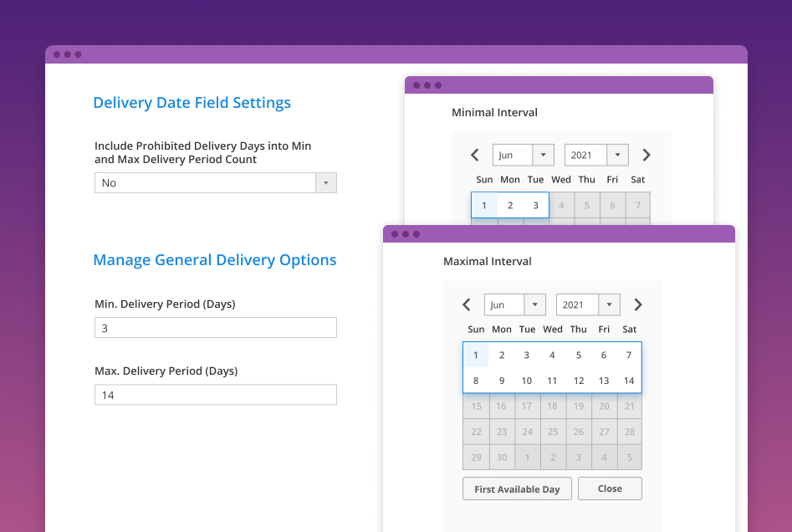
Task: Click the Maximal Interval window title
Action: tap(487, 261)
